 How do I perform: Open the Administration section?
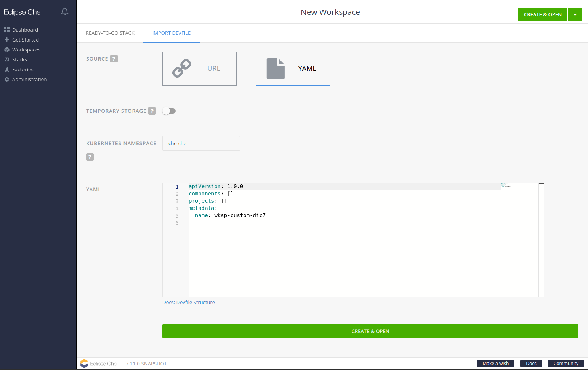point(29,79)
